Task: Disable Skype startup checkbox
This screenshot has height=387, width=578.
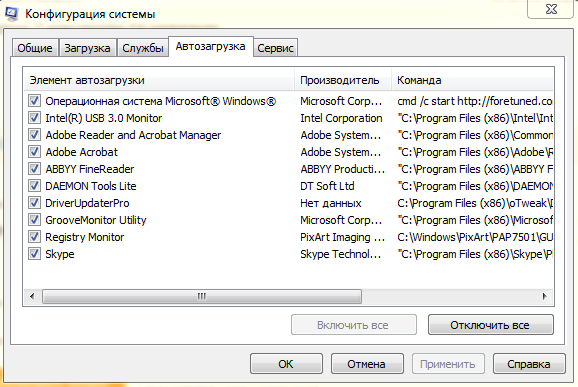Action: 34,254
